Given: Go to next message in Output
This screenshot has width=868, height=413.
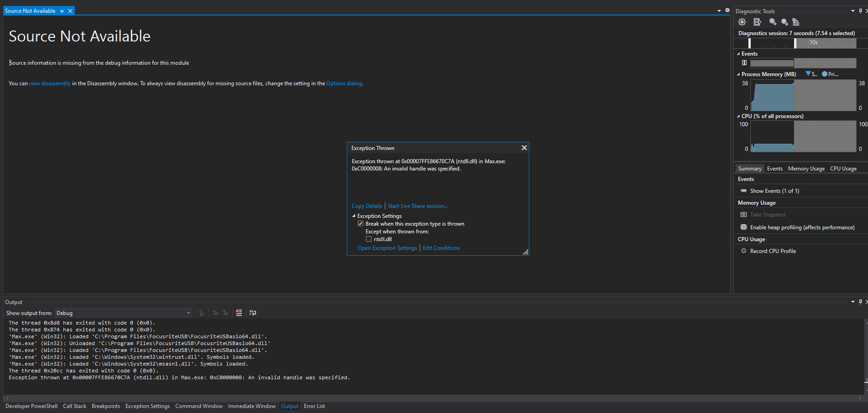Looking at the screenshot, I should click(x=225, y=313).
